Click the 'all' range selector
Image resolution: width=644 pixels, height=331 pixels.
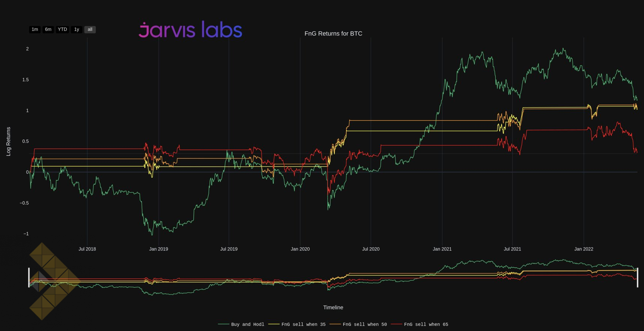pyautogui.click(x=90, y=29)
